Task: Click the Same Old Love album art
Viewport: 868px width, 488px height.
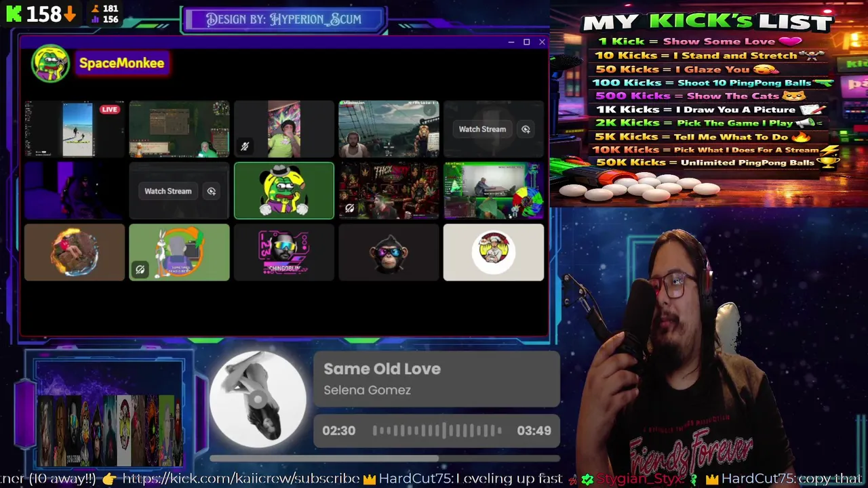Action: click(x=258, y=400)
